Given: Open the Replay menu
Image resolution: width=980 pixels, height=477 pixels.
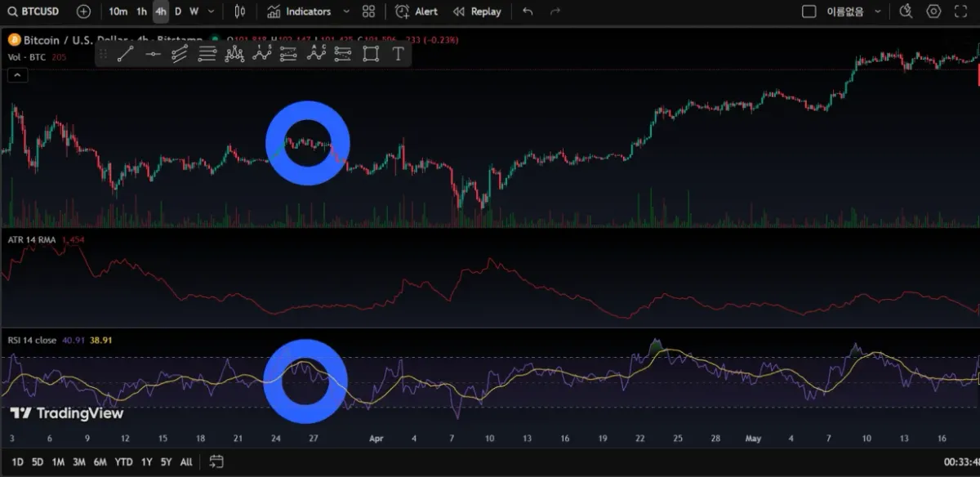Looking at the screenshot, I should (x=477, y=11).
